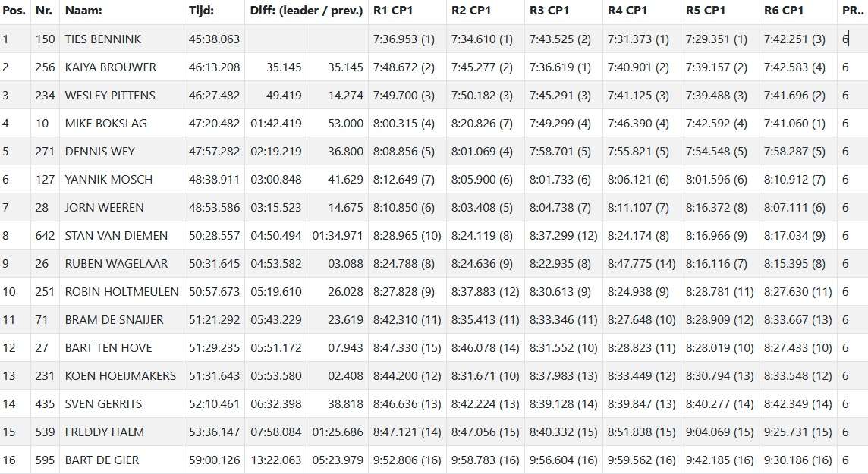
Task: Click the R6 CP1 column header
Action: [x=783, y=11]
